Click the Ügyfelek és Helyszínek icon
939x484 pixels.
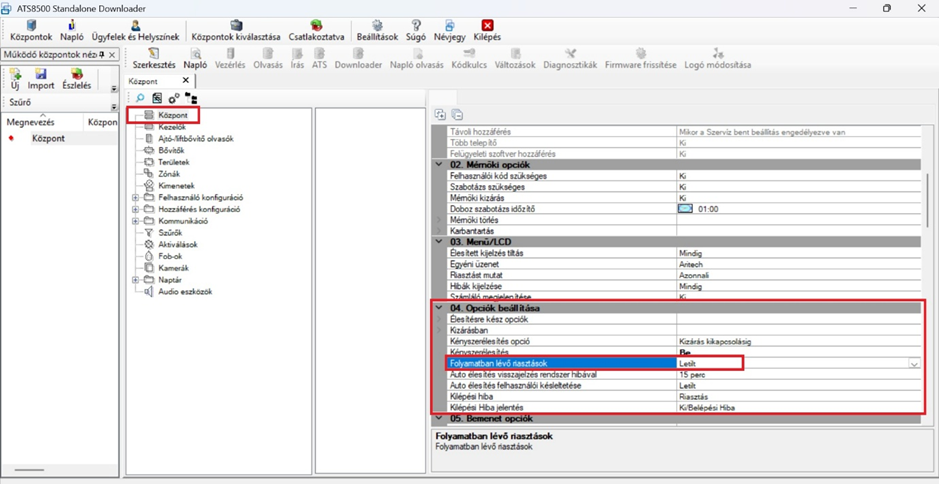tap(135, 25)
